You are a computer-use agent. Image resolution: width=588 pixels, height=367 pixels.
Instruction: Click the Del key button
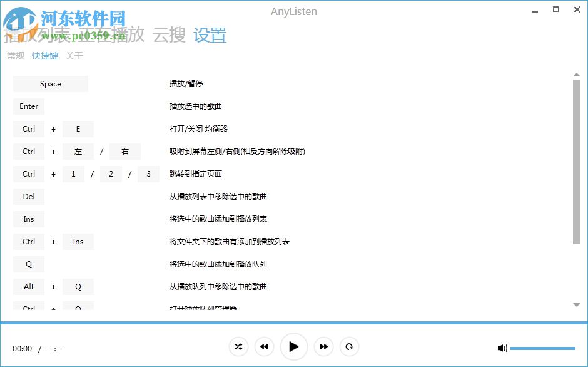28,196
